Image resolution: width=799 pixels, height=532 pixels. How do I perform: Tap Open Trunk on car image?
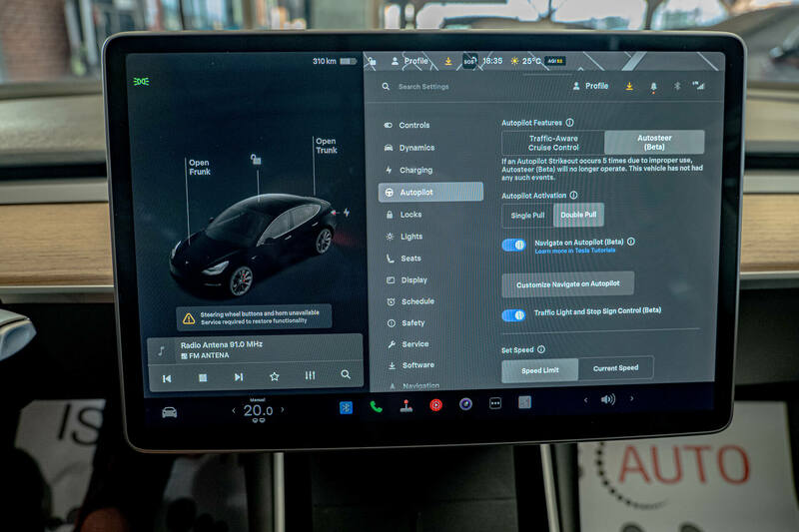[x=327, y=146]
